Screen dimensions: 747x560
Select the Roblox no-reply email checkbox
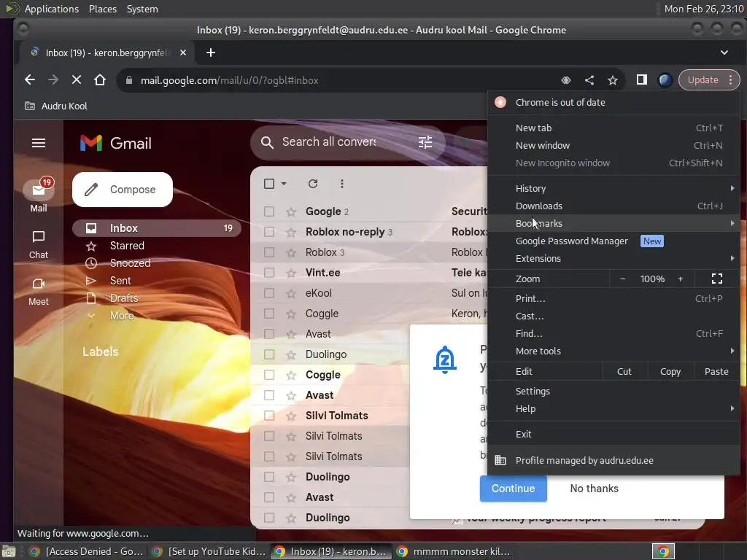pyautogui.click(x=269, y=232)
